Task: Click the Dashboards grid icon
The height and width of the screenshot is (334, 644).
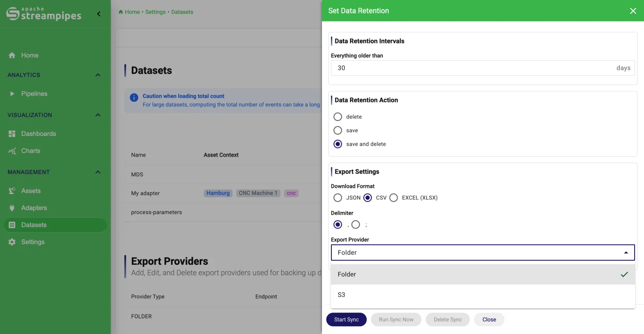Action: tap(12, 134)
